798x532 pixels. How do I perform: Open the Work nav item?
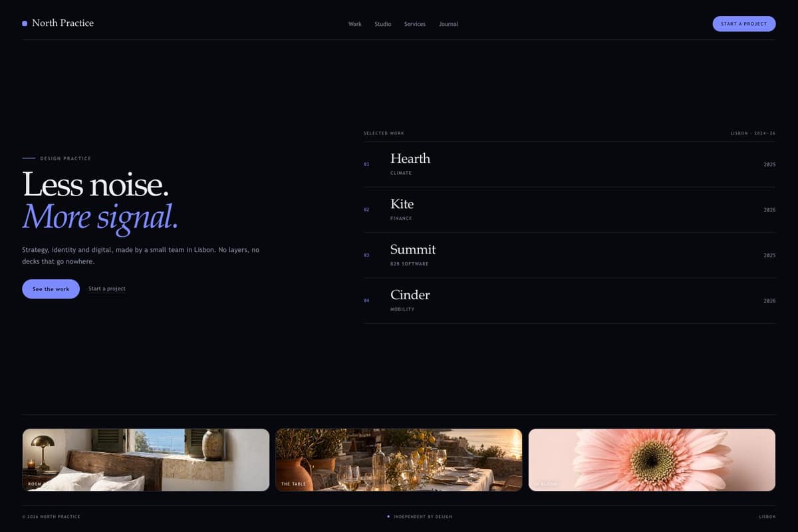(x=355, y=24)
